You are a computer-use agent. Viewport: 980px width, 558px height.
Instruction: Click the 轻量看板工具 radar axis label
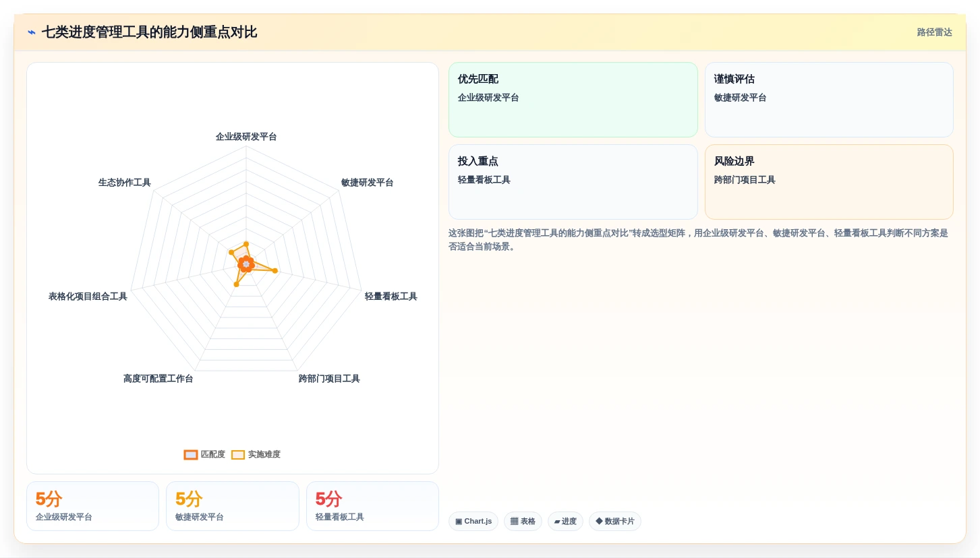point(391,297)
